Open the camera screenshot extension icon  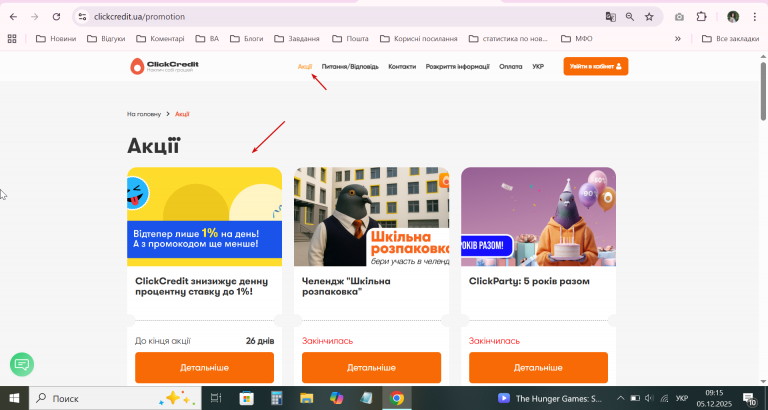tap(679, 17)
